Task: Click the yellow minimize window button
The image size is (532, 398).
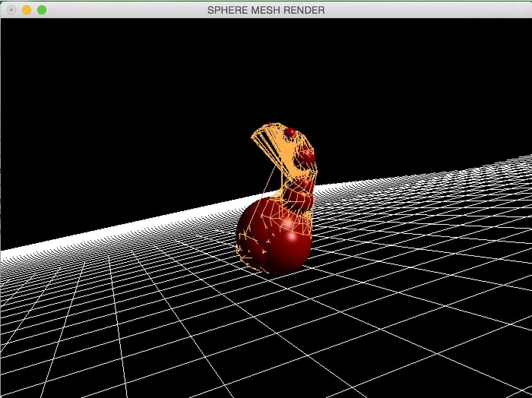Action: (x=27, y=10)
